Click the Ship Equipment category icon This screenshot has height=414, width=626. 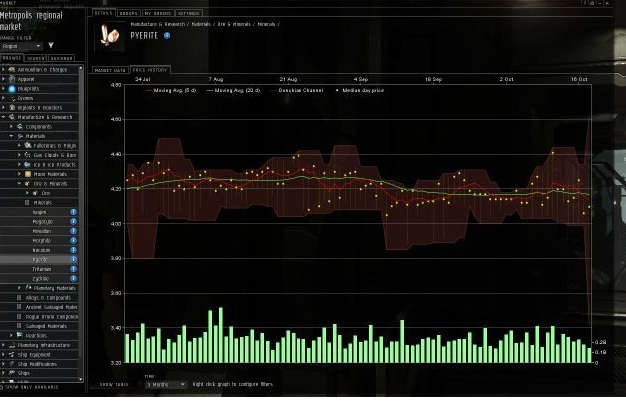pyautogui.click(x=12, y=355)
